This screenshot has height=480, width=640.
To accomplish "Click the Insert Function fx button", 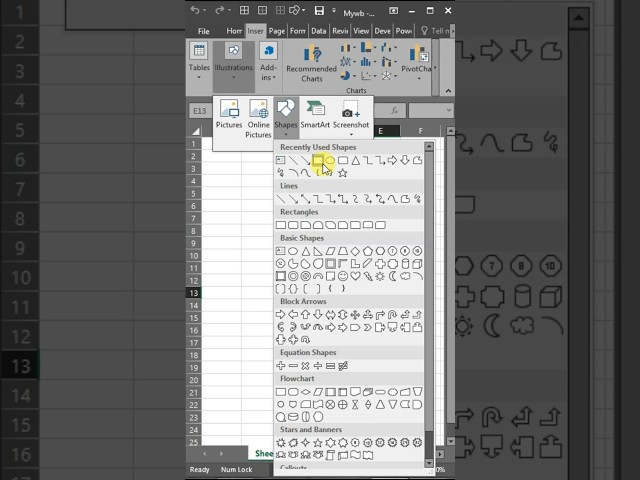I will tap(394, 111).
